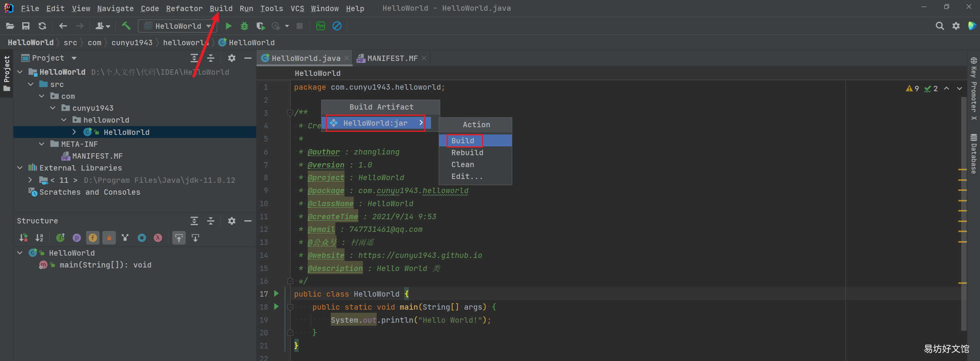Click the Reload from disk icon
The width and height of the screenshot is (980, 361).
coord(42,26)
